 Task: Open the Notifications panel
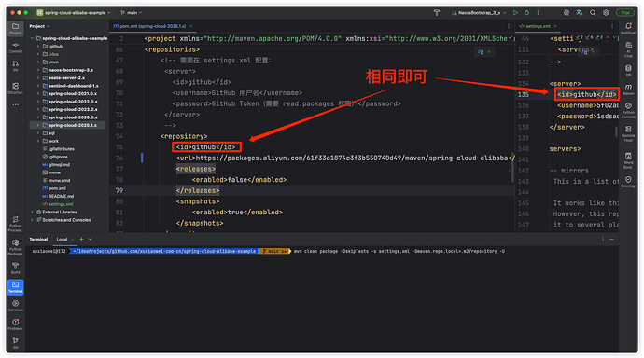tap(628, 28)
